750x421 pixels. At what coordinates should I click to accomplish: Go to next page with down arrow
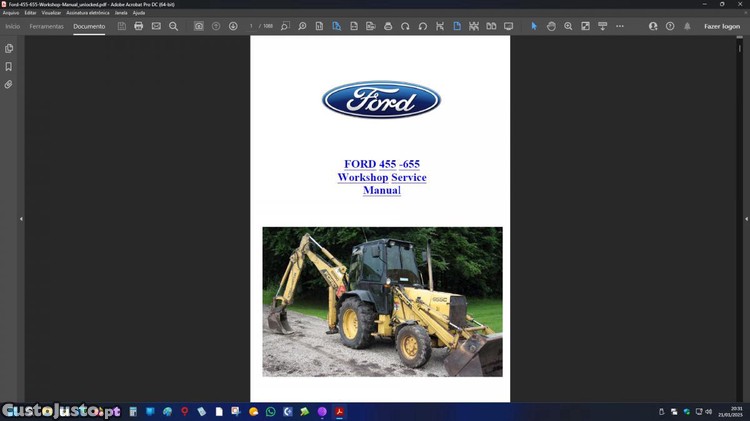tap(233, 26)
